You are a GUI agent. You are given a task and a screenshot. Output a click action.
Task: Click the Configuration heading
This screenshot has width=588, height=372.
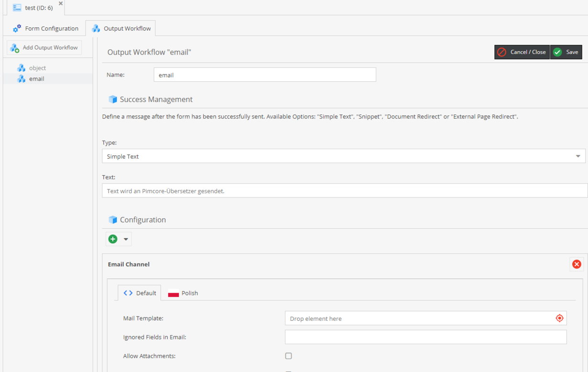tap(143, 220)
